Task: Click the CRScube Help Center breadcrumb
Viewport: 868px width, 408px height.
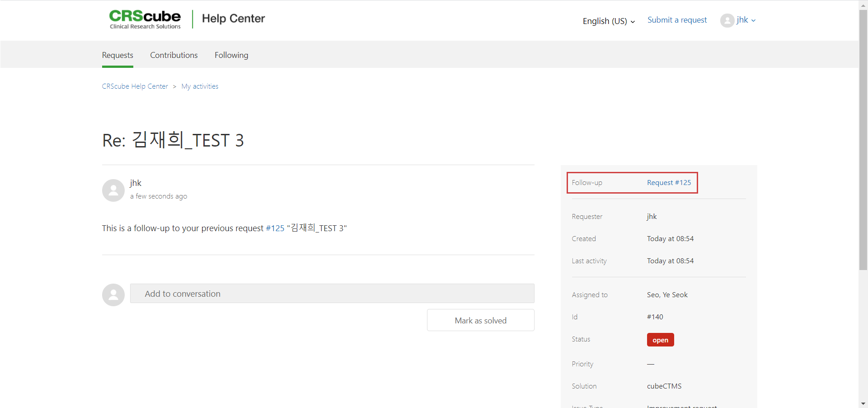Action: (135, 86)
